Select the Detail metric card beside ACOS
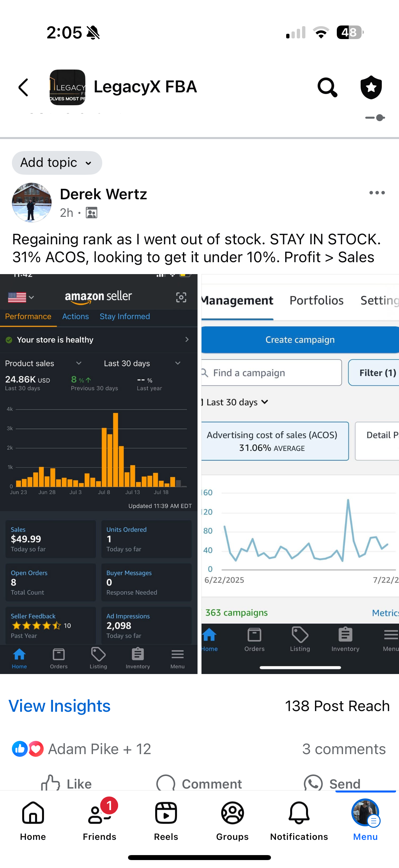Screen dimensions: 399x868 [x=377, y=441]
